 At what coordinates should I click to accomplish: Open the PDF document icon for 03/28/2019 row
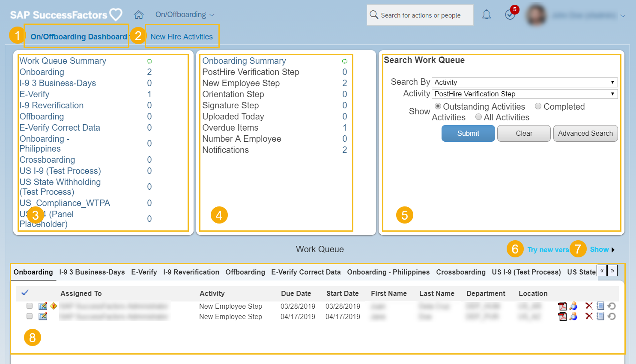pyautogui.click(x=562, y=306)
